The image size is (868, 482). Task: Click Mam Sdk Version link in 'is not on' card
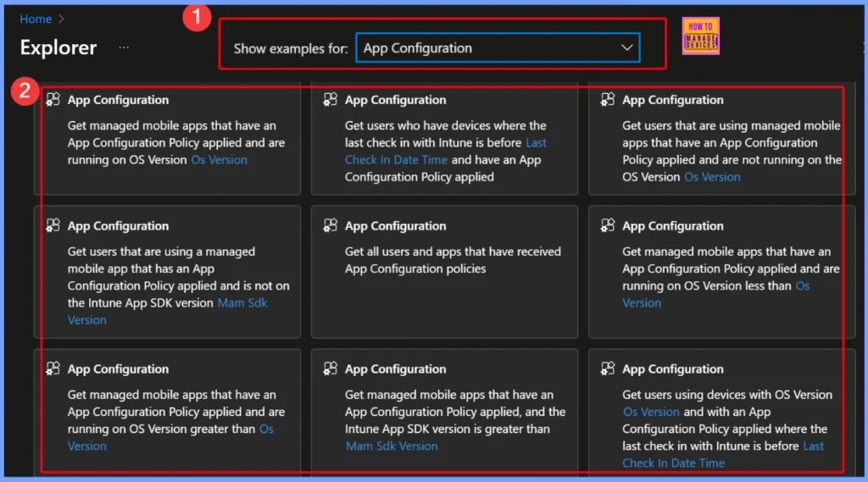tap(242, 302)
